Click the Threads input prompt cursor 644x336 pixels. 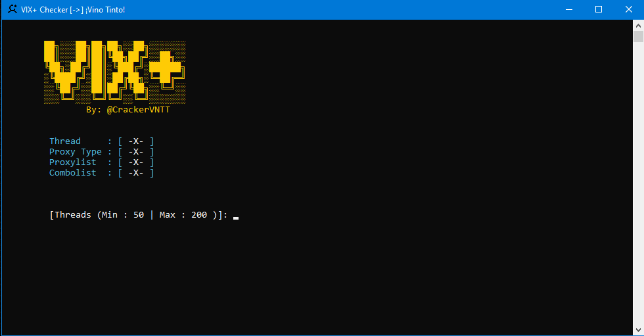pos(236,218)
